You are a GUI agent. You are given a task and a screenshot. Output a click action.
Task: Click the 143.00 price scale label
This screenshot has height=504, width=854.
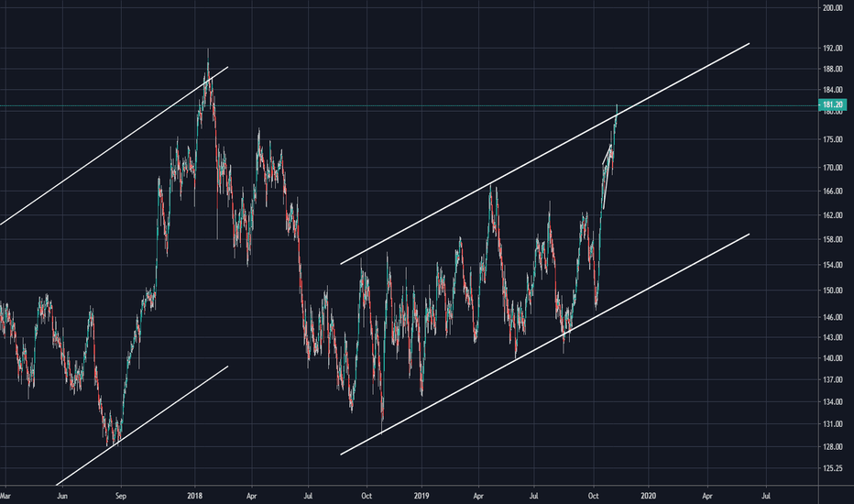coord(833,337)
